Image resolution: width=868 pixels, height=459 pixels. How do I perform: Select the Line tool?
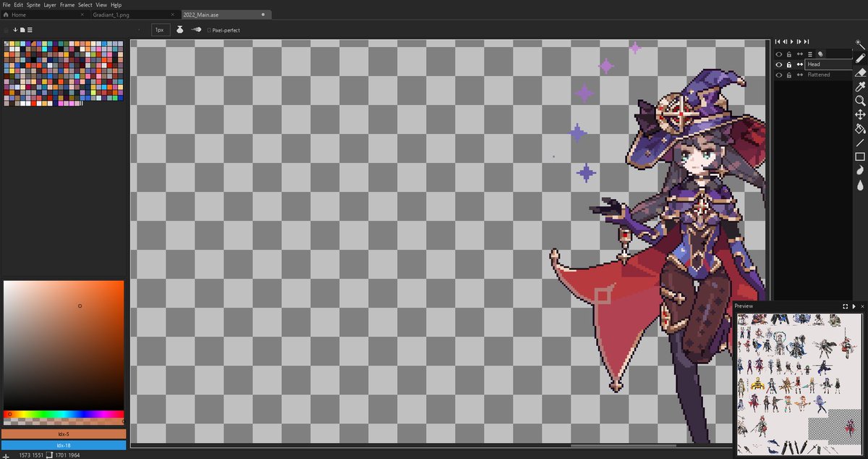coord(860,143)
